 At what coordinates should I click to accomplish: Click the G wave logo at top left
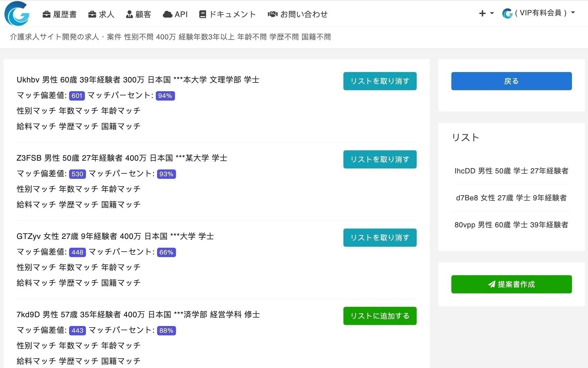(x=17, y=13)
